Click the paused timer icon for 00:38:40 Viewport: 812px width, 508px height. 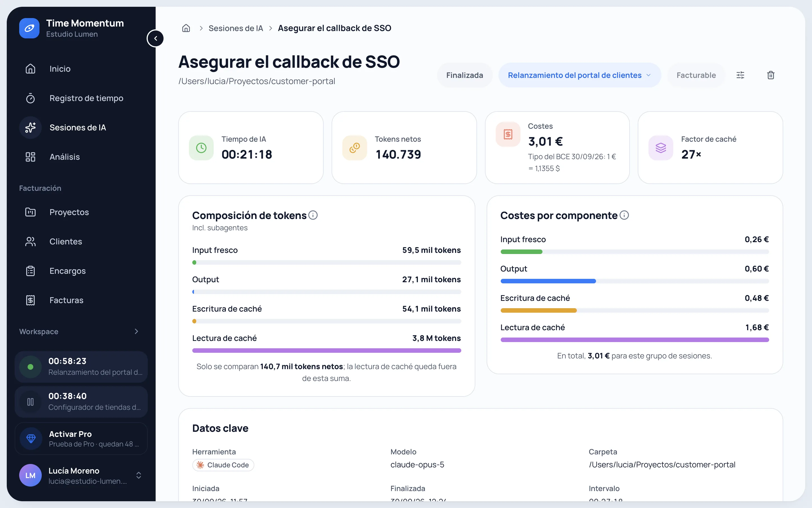coord(30,402)
